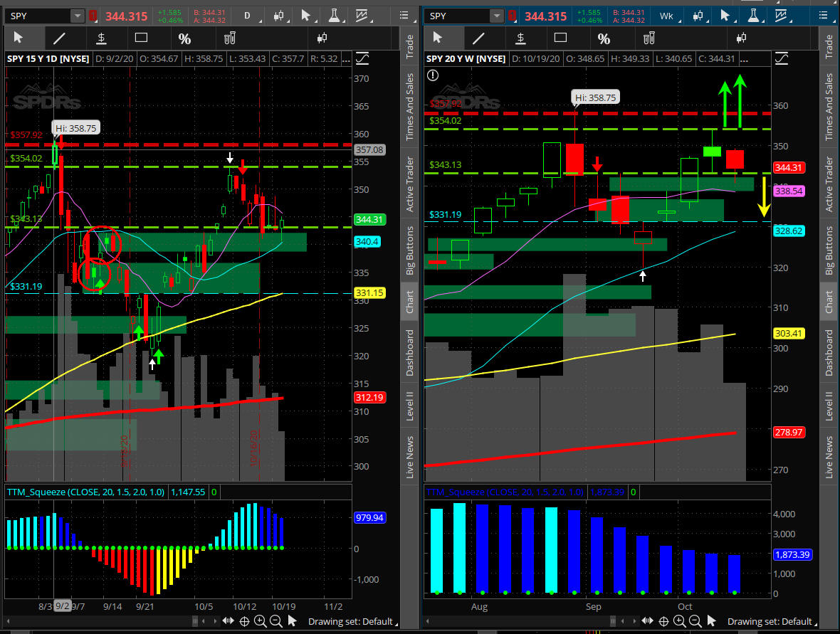Click the exclamation alert icon on right chart

[433, 75]
